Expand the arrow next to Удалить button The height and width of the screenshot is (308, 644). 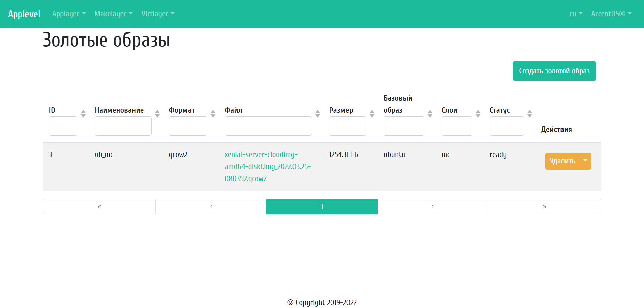coord(585,161)
